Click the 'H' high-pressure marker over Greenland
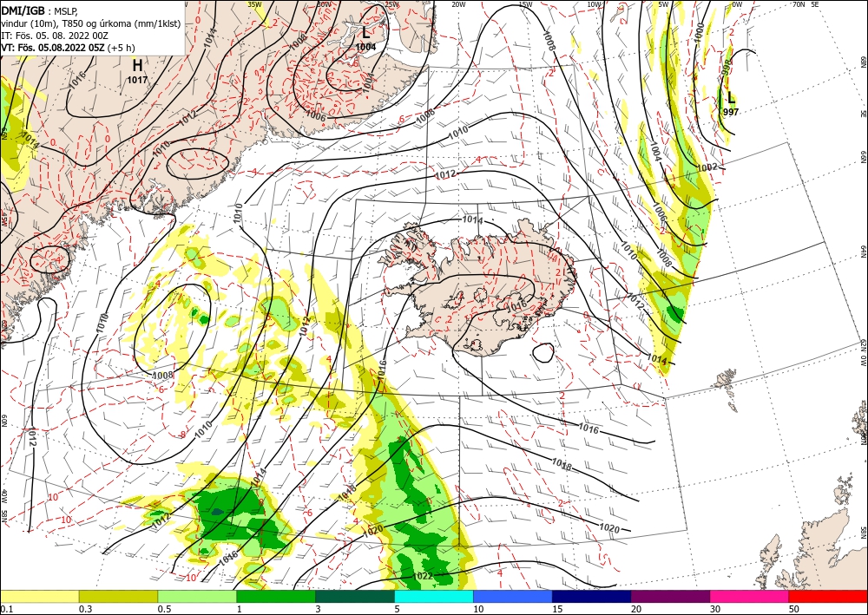The image size is (868, 615). pyautogui.click(x=137, y=66)
